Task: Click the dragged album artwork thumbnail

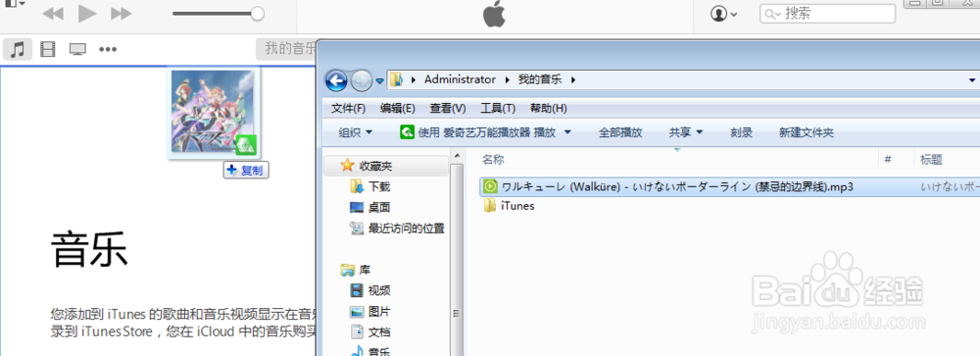Action: (x=214, y=113)
